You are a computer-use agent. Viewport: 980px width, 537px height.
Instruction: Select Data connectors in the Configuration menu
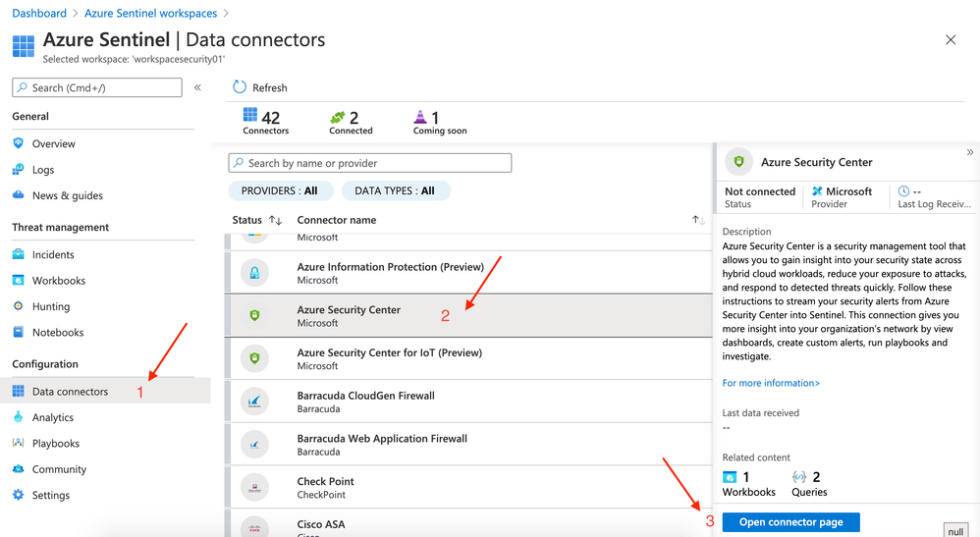tap(70, 392)
